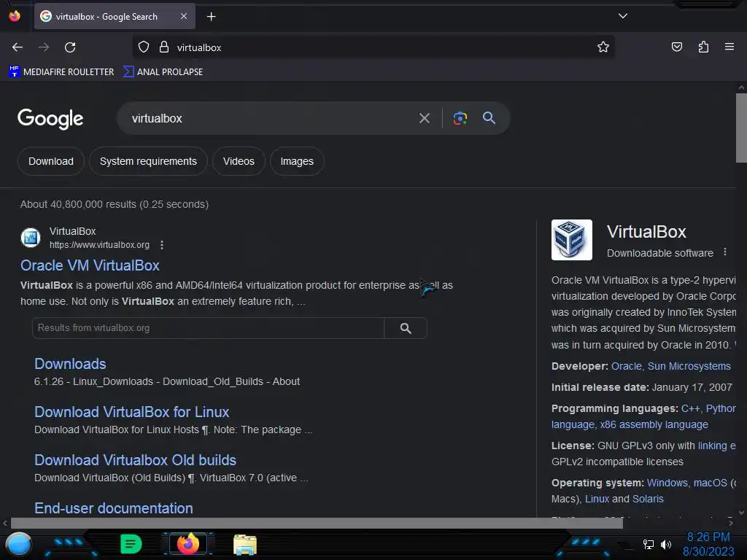Open the Sun Microsystems link
This screenshot has height=560, width=747.
(x=689, y=366)
